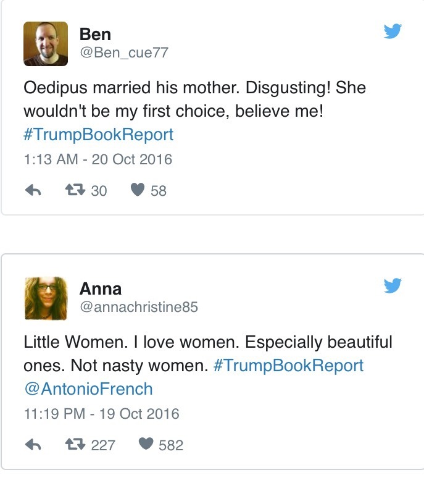Open Anna's profile picture
The image size is (424, 504).
(x=46, y=298)
